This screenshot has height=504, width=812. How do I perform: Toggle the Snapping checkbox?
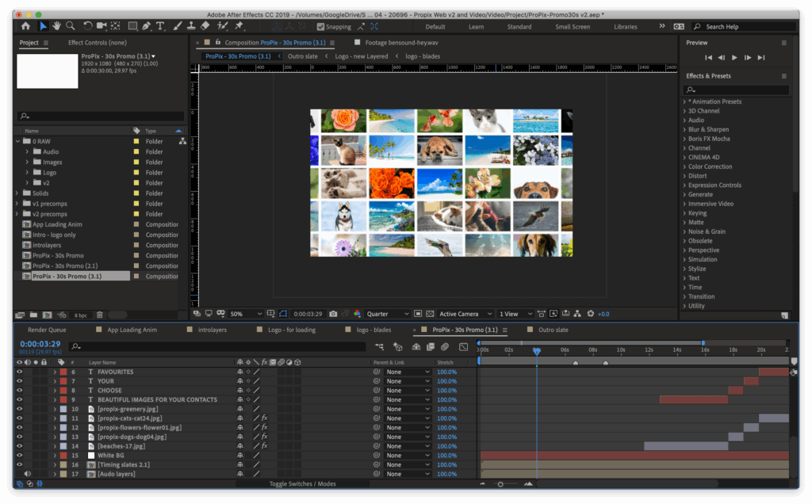320,26
